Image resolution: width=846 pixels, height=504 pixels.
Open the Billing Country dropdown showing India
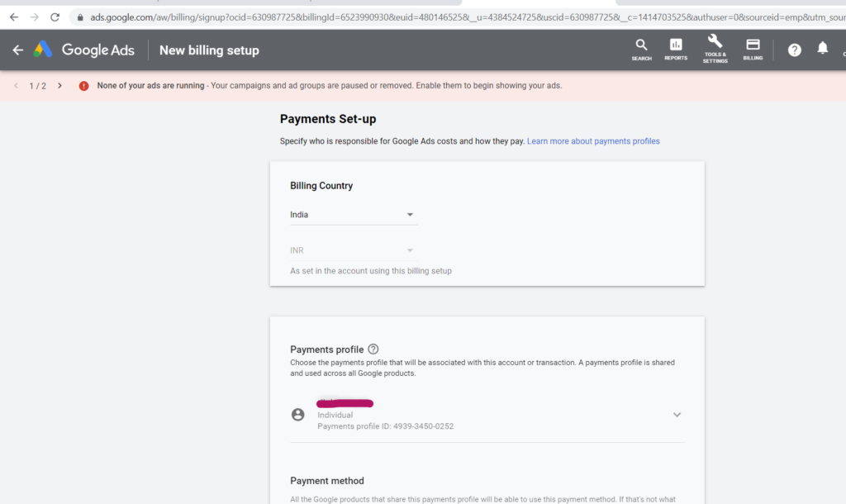[x=353, y=215]
